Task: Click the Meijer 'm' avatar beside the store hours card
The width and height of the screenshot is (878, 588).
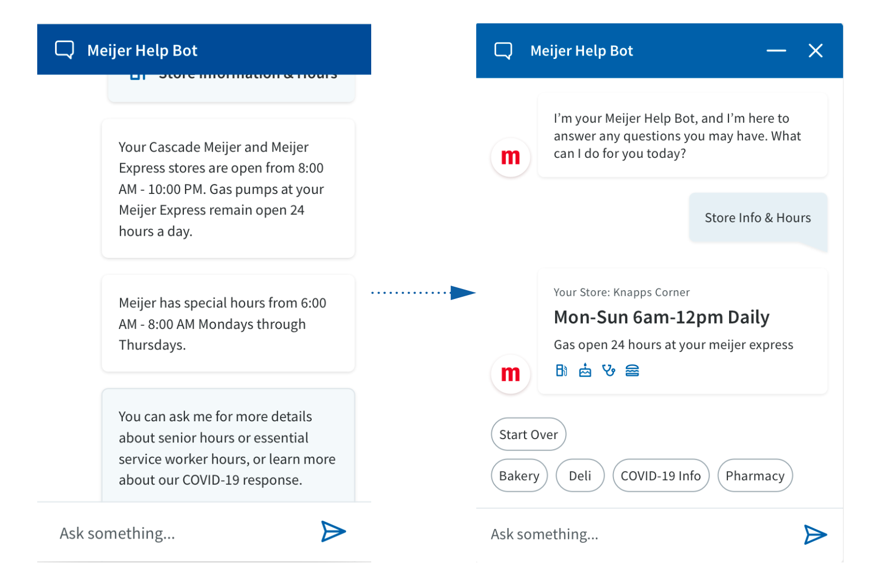Action: point(510,374)
